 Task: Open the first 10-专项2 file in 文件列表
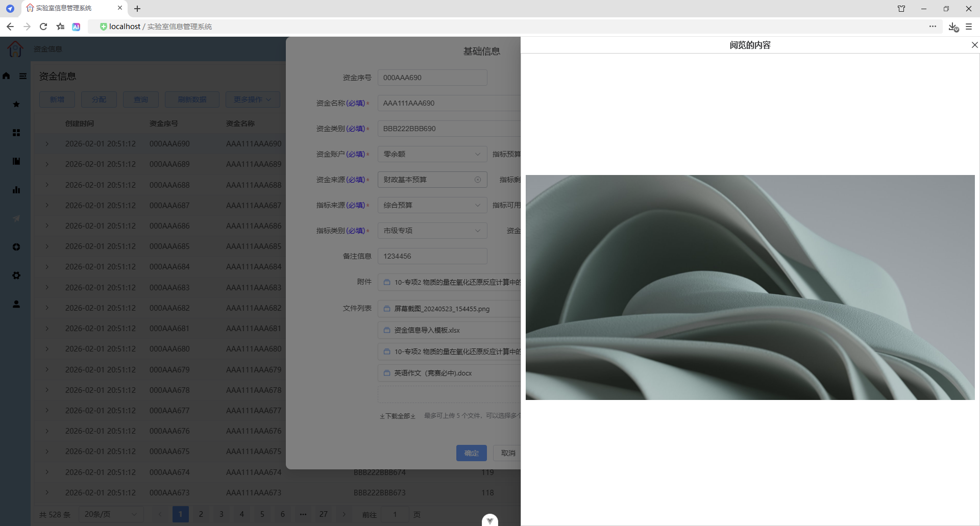click(457, 352)
